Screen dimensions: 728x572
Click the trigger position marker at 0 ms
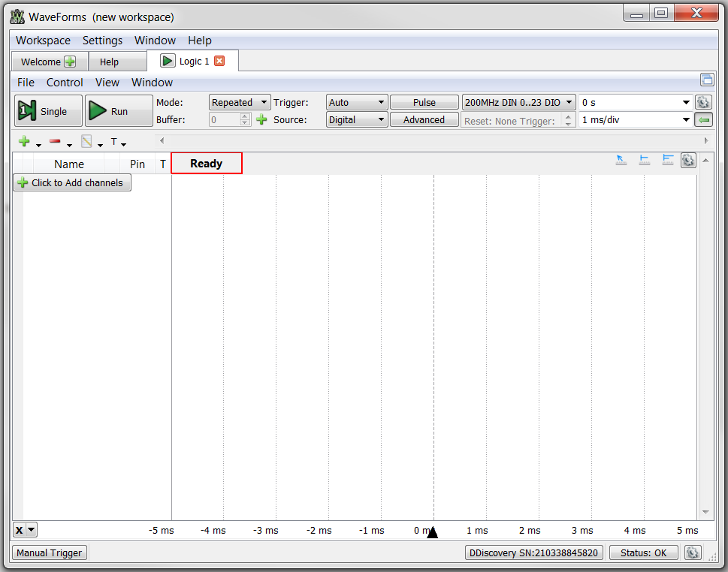432,532
